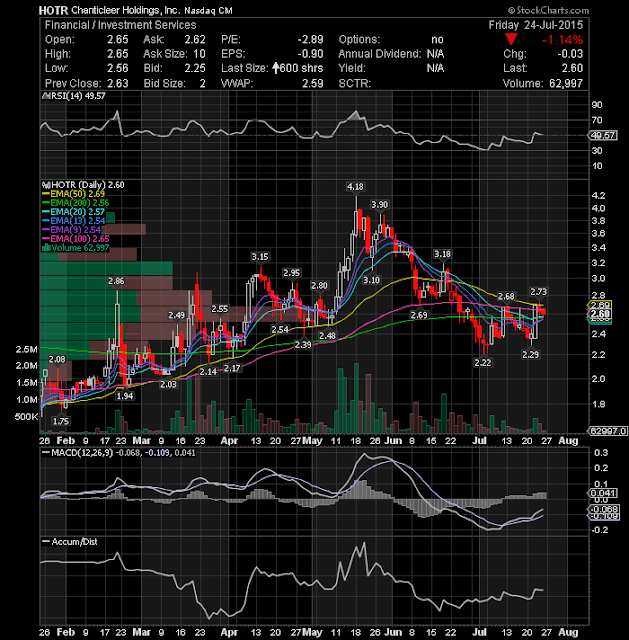Click the 2.73 price annotation
This screenshot has width=629, height=640.
click(x=538, y=291)
